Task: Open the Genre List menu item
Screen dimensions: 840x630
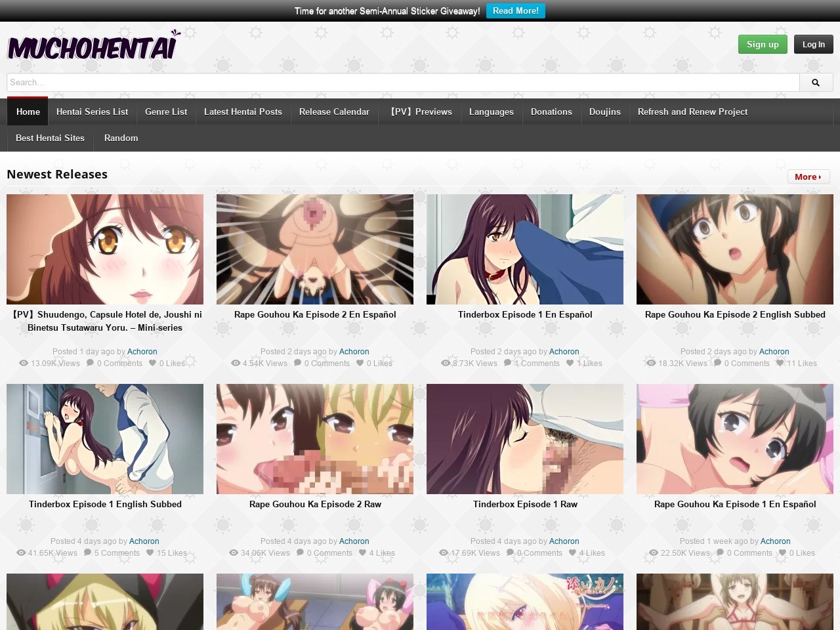Action: point(166,112)
